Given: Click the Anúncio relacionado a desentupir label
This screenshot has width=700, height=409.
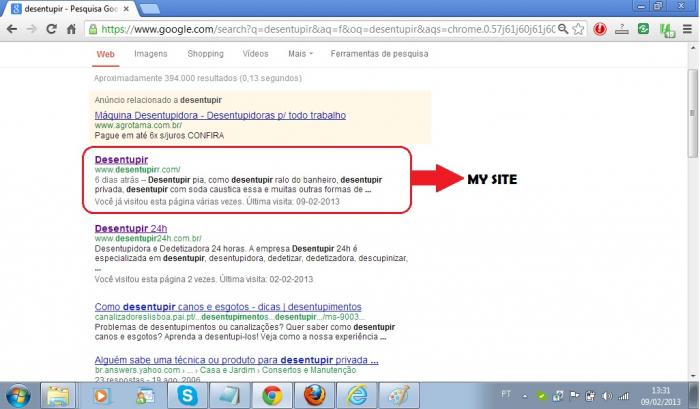Looking at the screenshot, I should 158,100.
